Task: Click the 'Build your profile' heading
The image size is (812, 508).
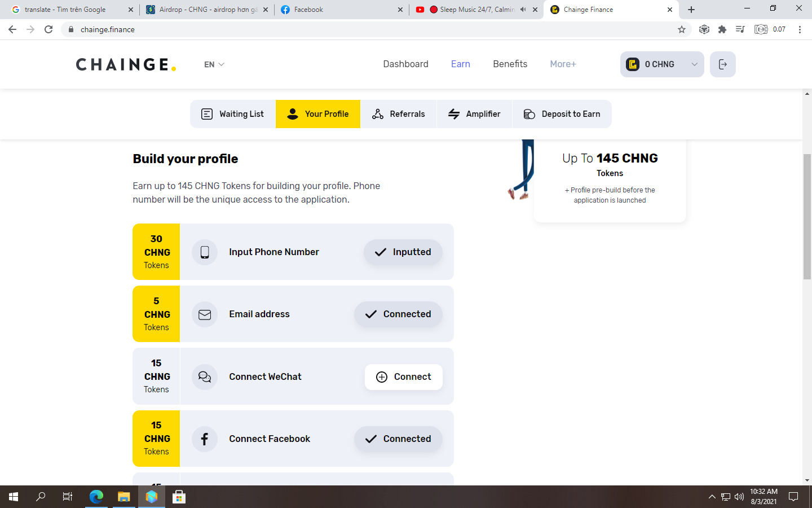Action: [x=186, y=159]
